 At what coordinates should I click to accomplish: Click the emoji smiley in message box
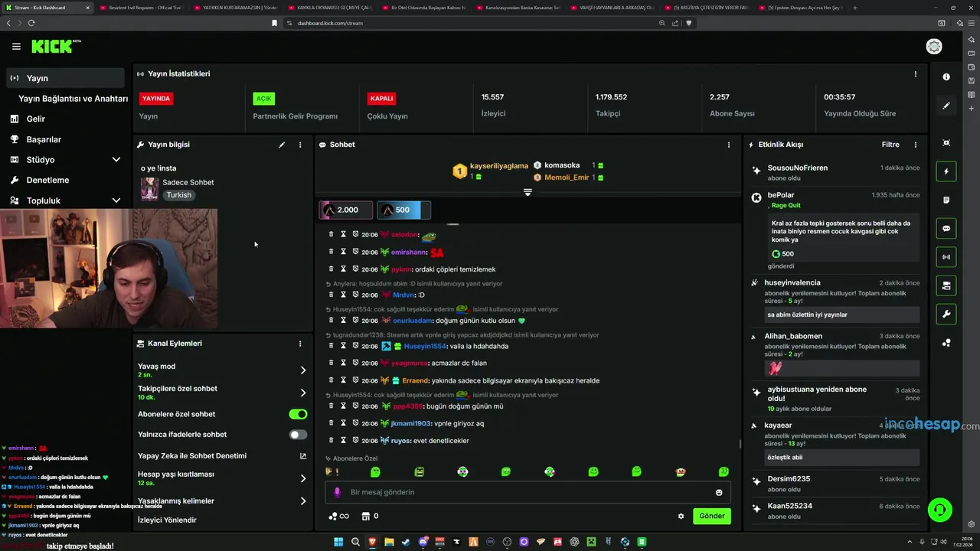coord(719,492)
